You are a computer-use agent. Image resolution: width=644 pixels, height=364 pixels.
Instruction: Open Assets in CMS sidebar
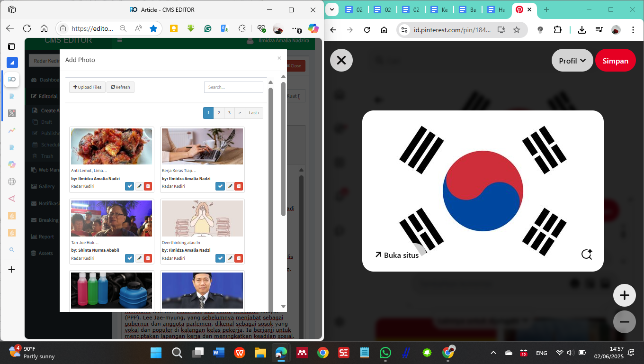[x=43, y=253]
